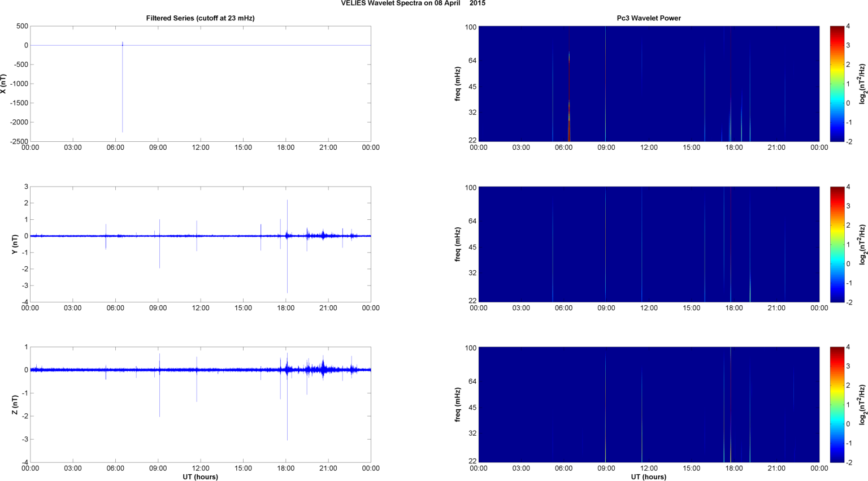Viewport: 868px width, 481px height.
Task: Select the 'Pc3 Wavelet Power' heading
Action: point(649,18)
